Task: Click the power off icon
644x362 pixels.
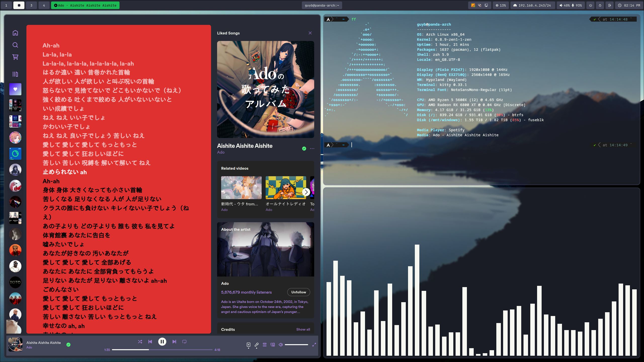Action: [x=591, y=5]
